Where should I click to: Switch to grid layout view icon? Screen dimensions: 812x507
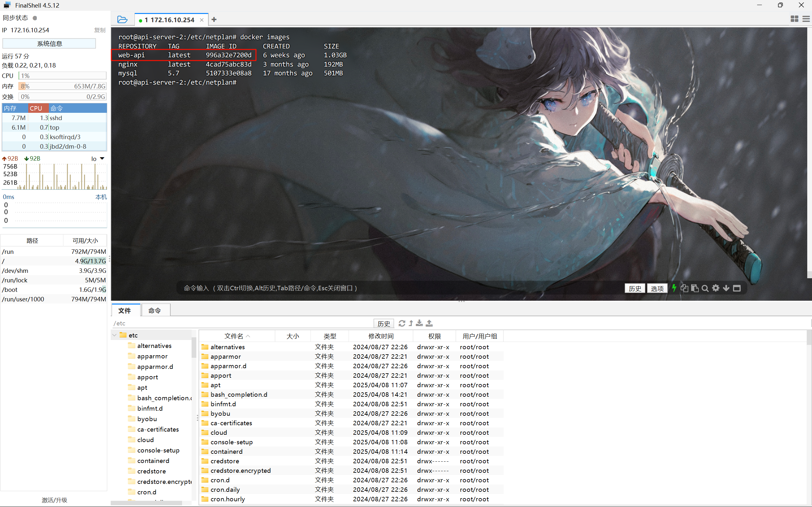tap(794, 19)
